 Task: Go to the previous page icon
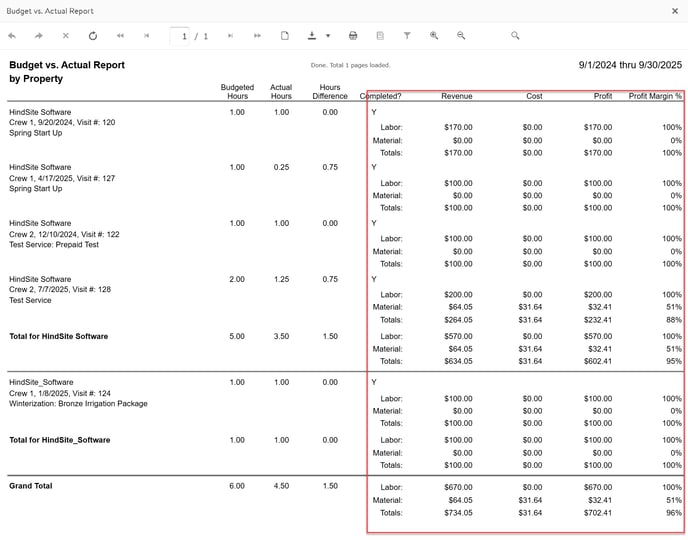pyautogui.click(x=147, y=36)
